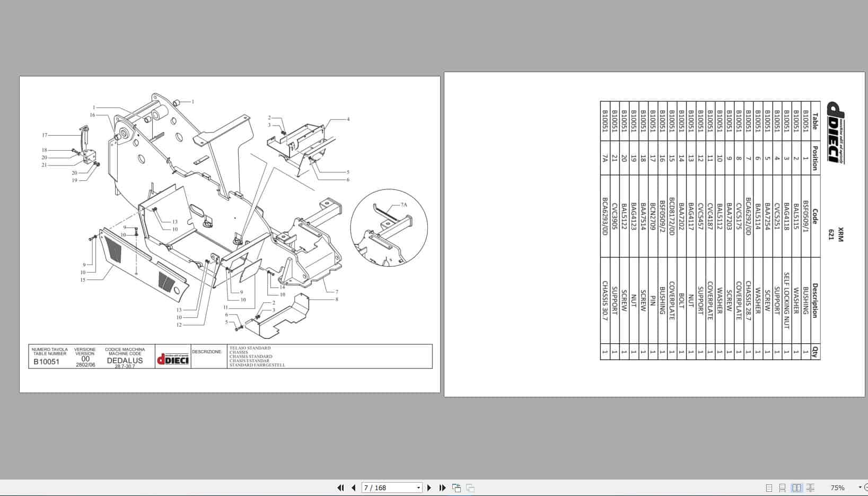Viewport: 868px width, 496px height.
Task: Toggle the highlighted facing-pages view
Action: [797, 487]
